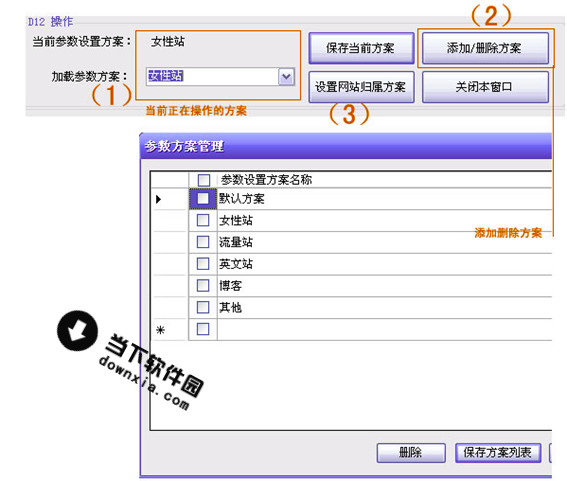The width and height of the screenshot is (567, 481).
Task: Check the 女性站 row checkbox
Action: point(203,220)
